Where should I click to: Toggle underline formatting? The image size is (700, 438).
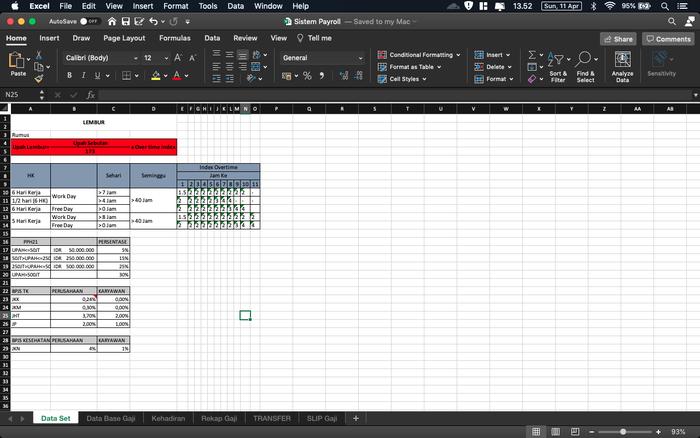coord(99,76)
